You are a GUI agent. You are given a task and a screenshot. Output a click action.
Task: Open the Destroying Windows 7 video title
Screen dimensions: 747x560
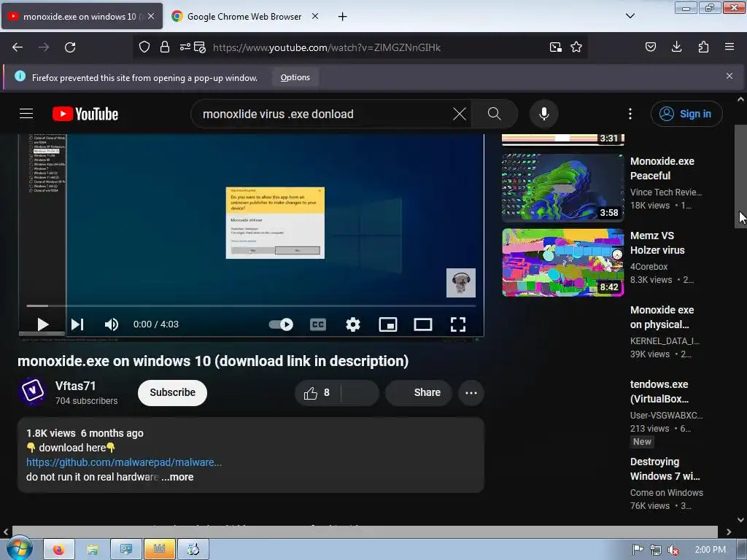pos(665,469)
